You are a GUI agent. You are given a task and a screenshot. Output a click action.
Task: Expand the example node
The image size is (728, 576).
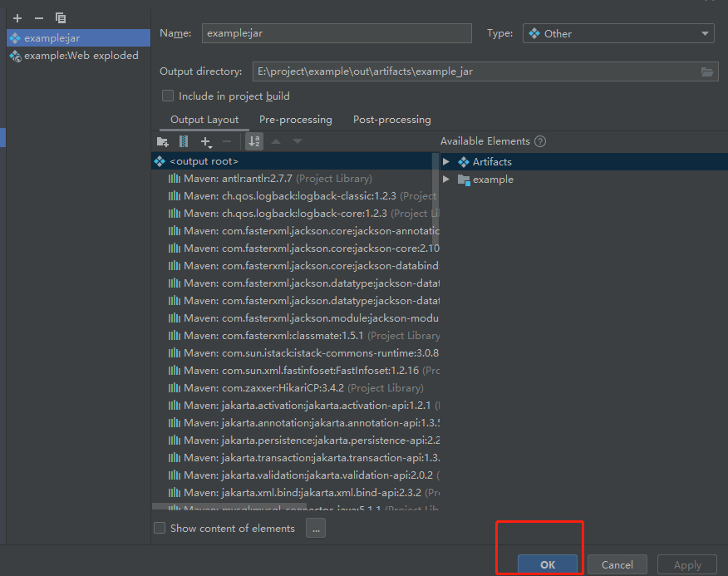[446, 180]
